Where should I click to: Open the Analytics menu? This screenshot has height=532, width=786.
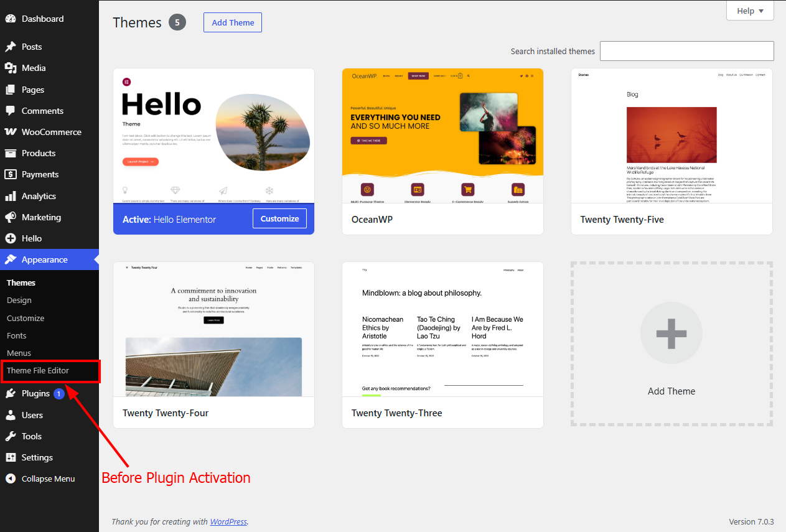point(49,196)
